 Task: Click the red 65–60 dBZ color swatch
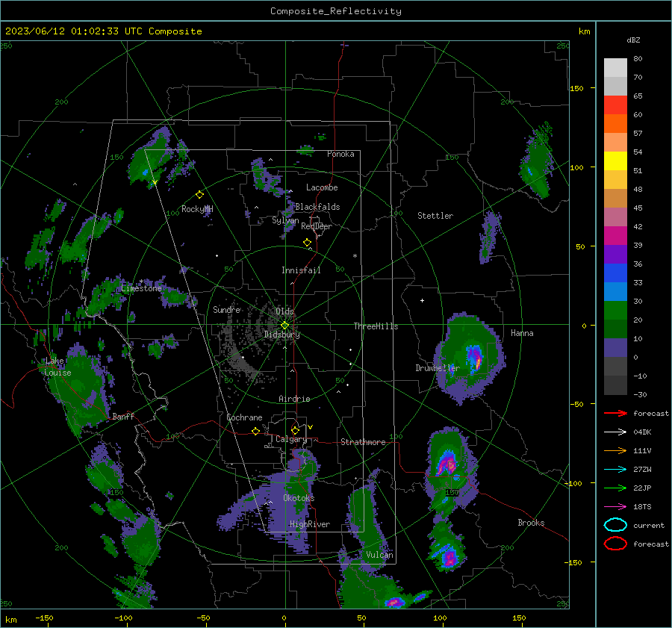[615, 105]
